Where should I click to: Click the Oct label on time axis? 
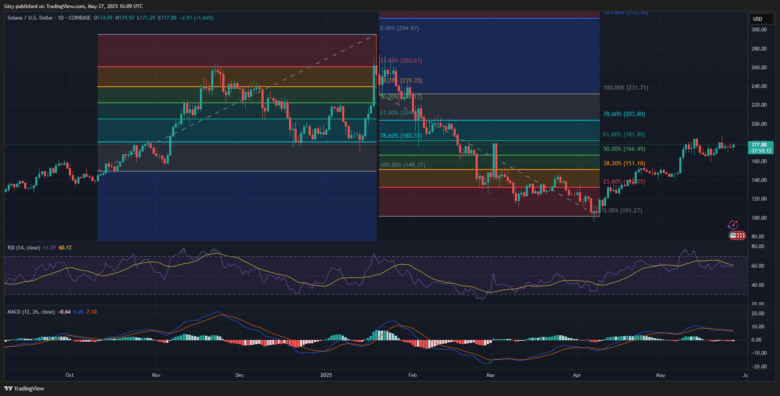70,375
